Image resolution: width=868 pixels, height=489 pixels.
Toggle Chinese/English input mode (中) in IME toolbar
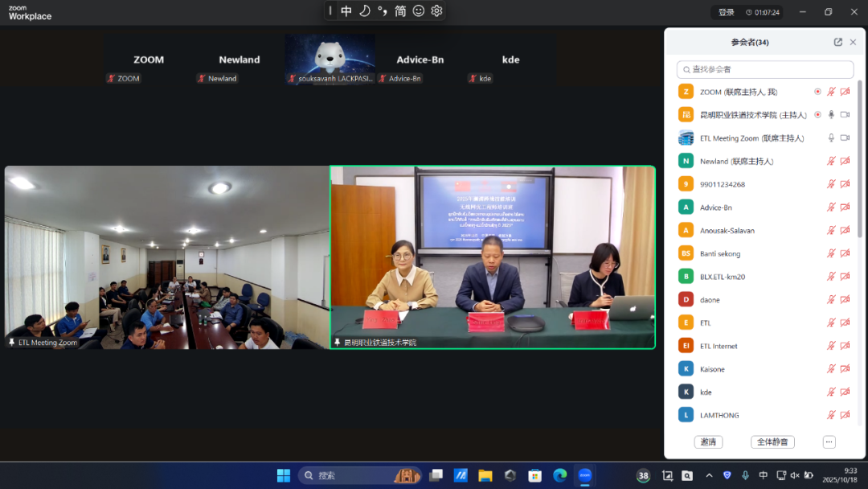coord(346,10)
